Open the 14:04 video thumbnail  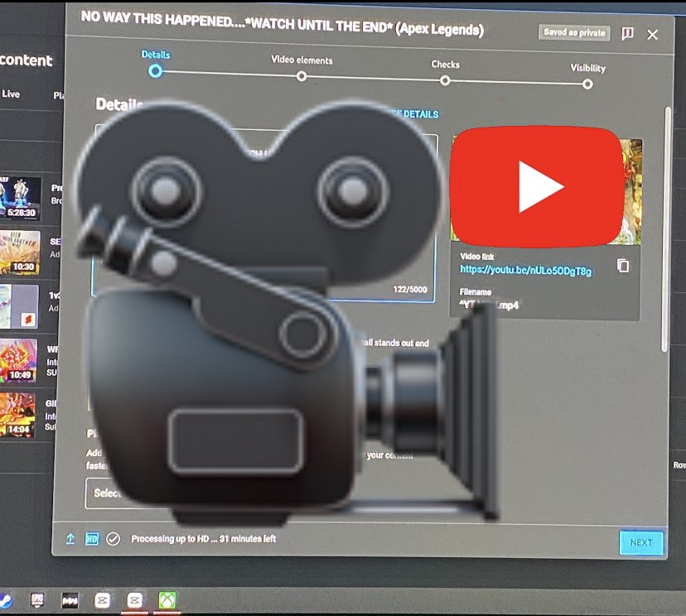coord(17,415)
